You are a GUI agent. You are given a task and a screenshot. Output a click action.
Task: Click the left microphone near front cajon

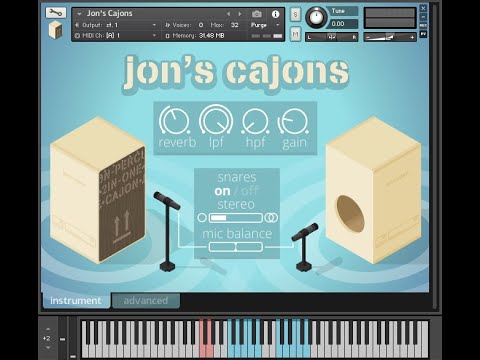pos(168,231)
